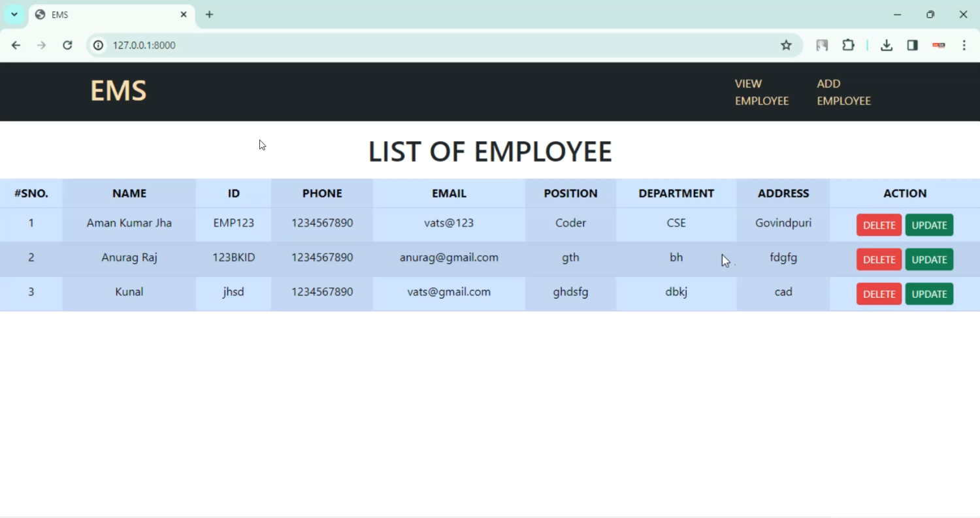Viewport: 980px width, 518px height.
Task: Open a new browser tab
Action: pyautogui.click(x=209, y=14)
